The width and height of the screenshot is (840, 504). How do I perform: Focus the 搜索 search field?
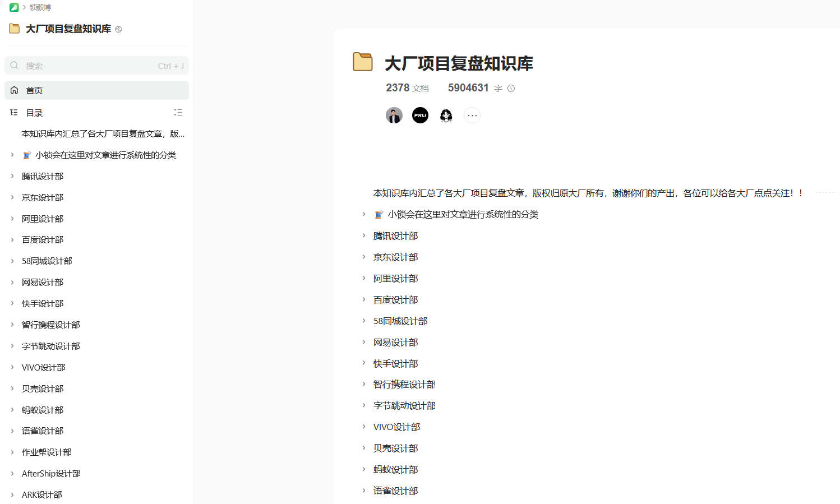tap(96, 66)
